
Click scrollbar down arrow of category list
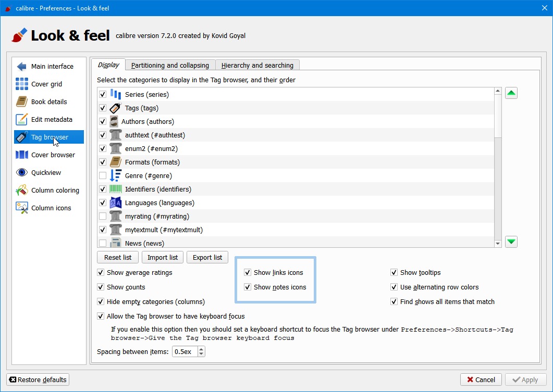498,243
